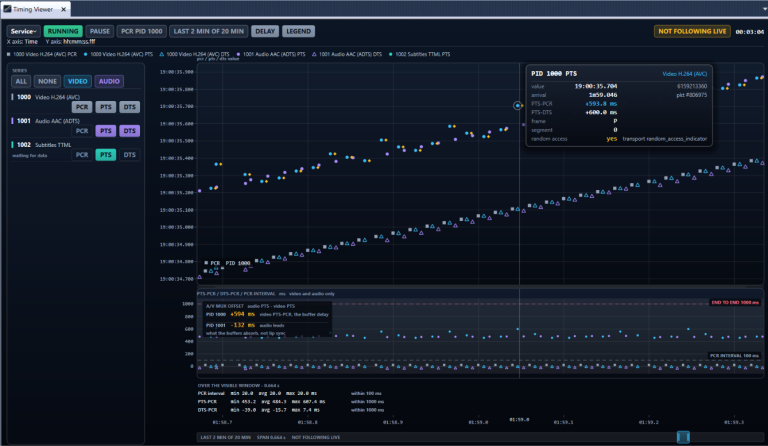
Task: Click legend entry 1000 Video H.264 (AVC) PCR
Action: pos(42,54)
